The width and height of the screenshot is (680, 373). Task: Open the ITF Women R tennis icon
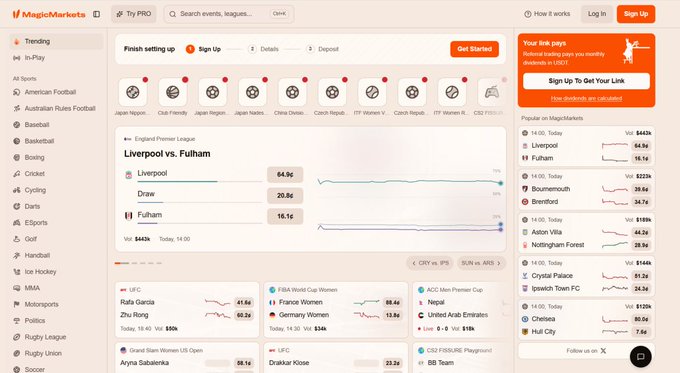click(x=452, y=92)
